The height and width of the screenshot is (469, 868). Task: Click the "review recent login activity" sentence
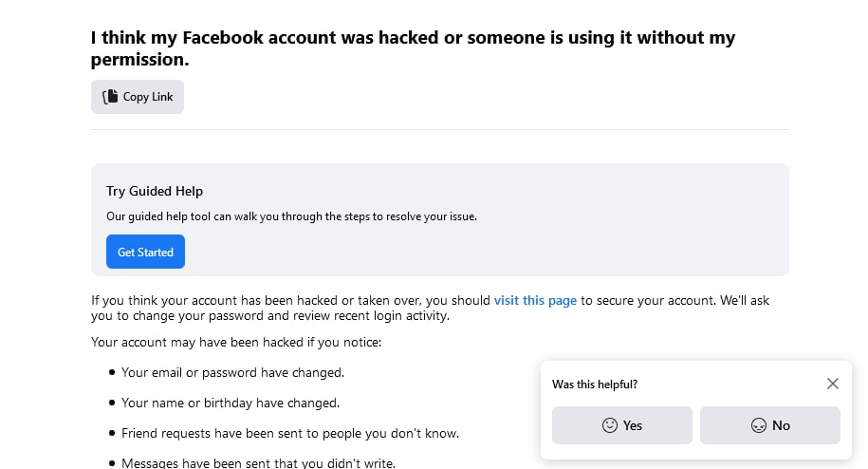(270, 315)
